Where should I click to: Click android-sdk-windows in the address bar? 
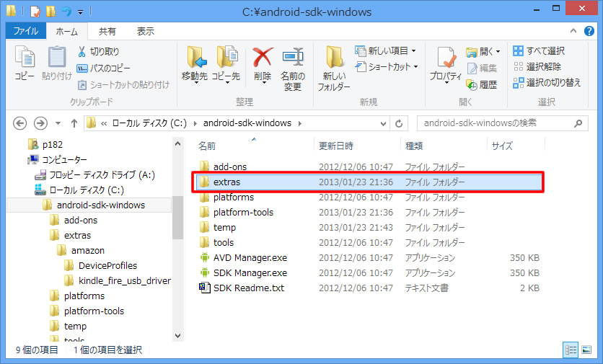coord(247,123)
